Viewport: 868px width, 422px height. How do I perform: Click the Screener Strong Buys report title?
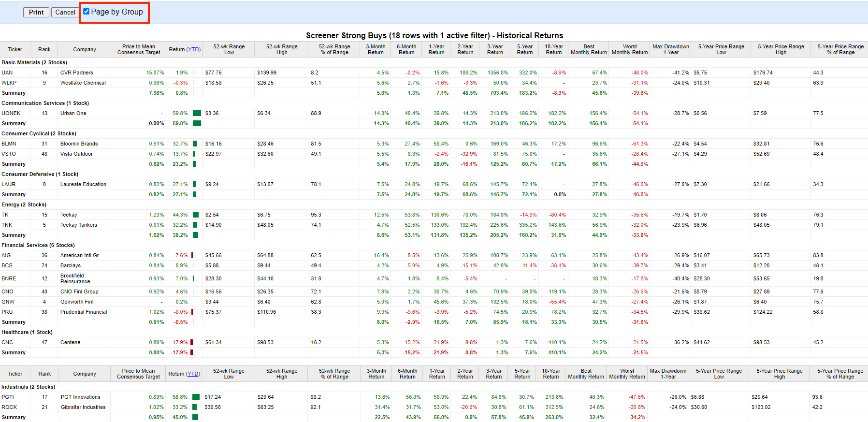tap(434, 35)
